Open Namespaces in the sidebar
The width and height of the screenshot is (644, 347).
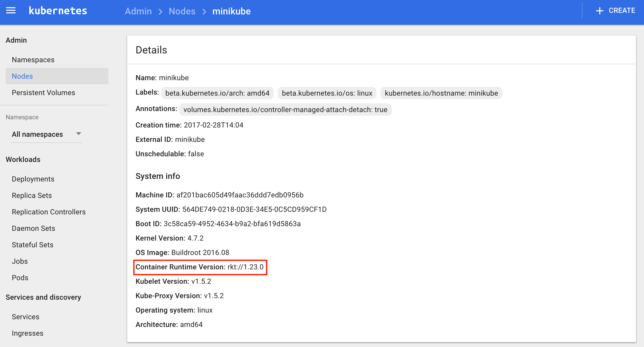[x=33, y=60]
